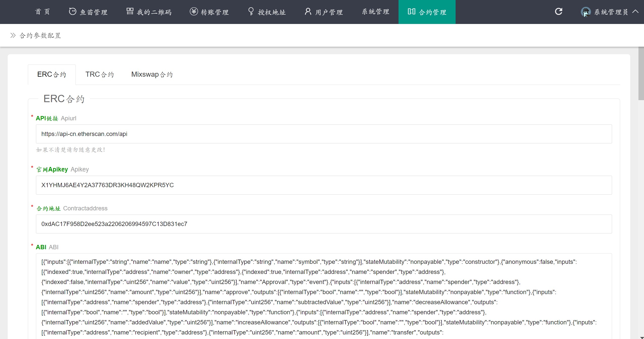The width and height of the screenshot is (644, 339).
Task: Select the 鱼苗管理 clock icon
Action: click(72, 11)
